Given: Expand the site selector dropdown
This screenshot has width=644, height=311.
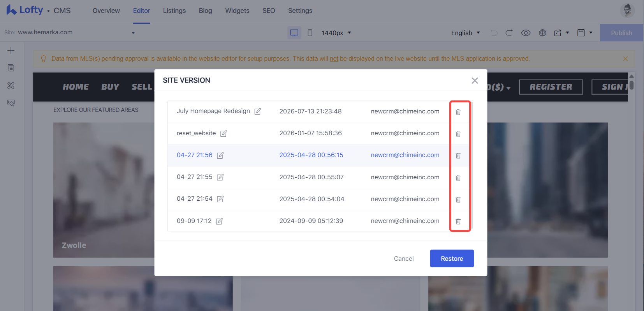Looking at the screenshot, I should pos(133,33).
